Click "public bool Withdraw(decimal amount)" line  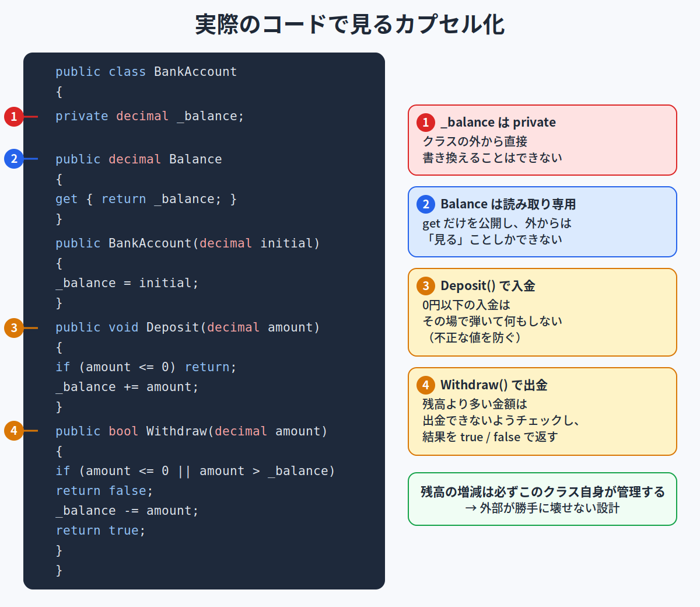(x=191, y=431)
